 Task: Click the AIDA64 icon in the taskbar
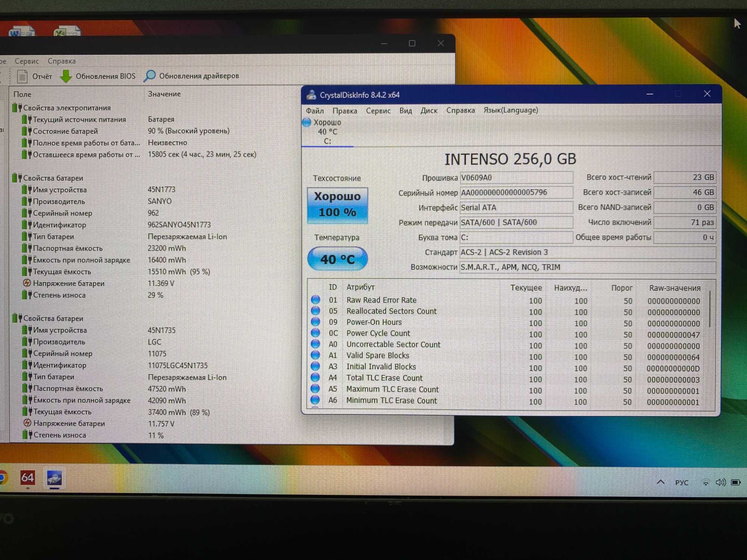tap(27, 478)
